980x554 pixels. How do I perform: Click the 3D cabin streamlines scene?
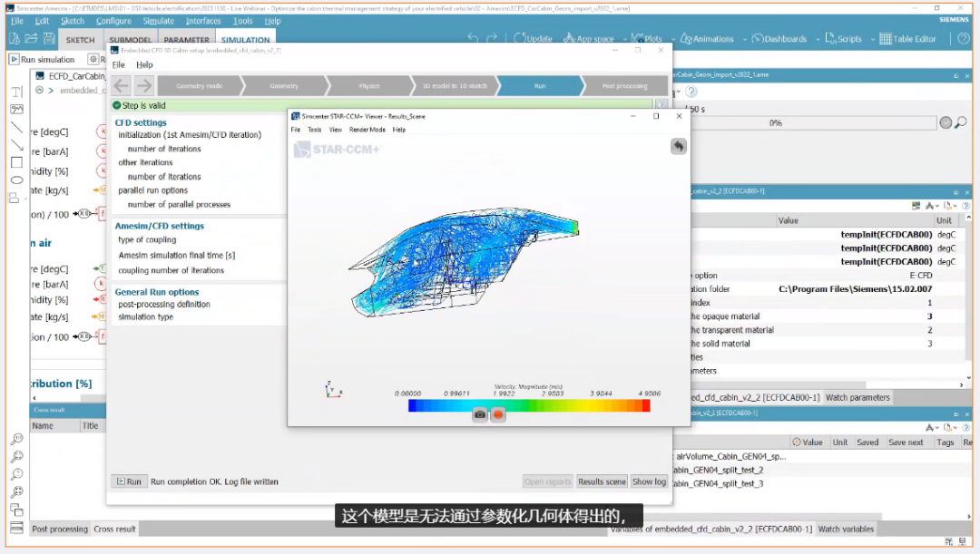[x=465, y=261]
